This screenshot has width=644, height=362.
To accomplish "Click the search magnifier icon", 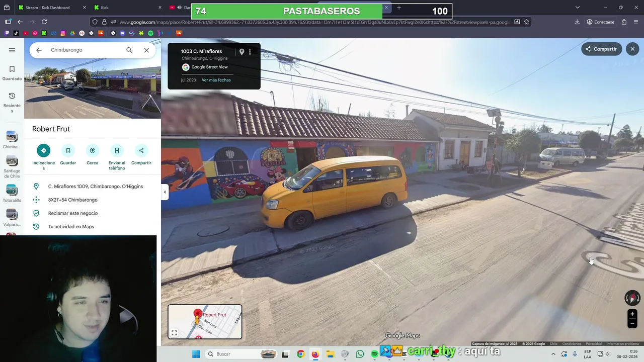I will pos(129,50).
